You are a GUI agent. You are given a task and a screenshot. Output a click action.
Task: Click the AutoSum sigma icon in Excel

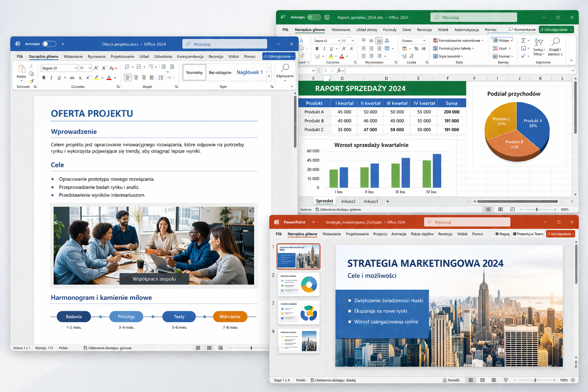[x=523, y=40]
